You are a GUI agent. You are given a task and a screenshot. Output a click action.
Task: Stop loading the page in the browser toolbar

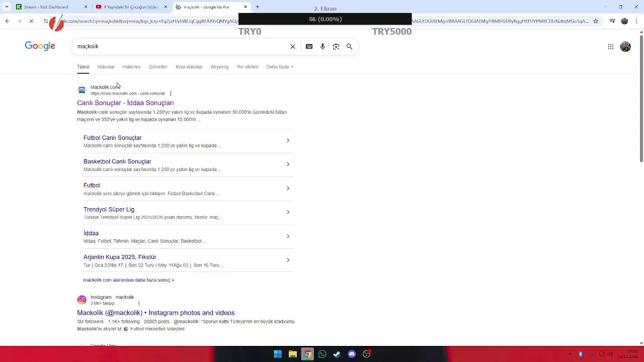pos(31,21)
